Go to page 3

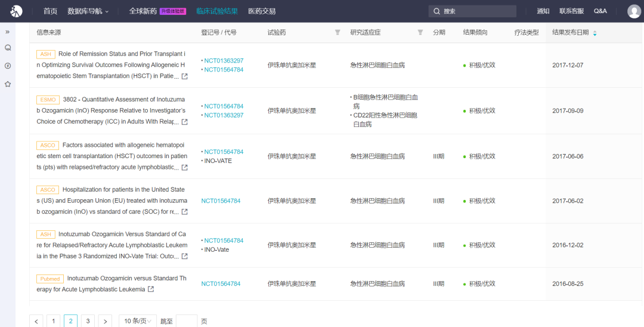point(88,321)
